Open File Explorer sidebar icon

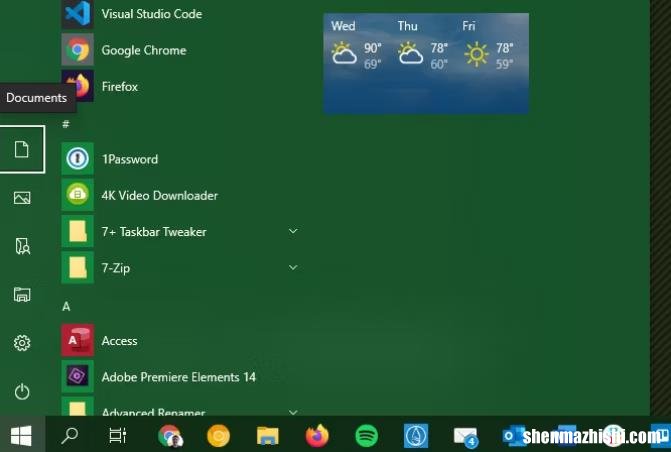click(x=22, y=294)
